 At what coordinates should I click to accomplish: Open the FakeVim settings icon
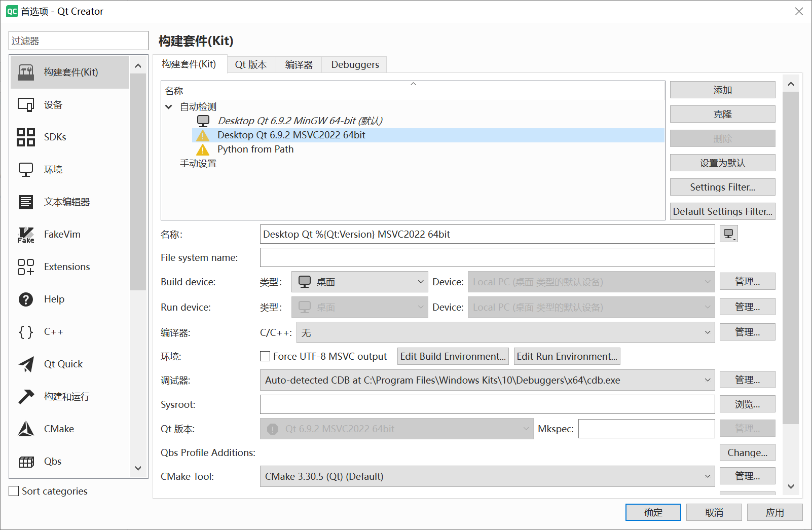[x=26, y=235]
